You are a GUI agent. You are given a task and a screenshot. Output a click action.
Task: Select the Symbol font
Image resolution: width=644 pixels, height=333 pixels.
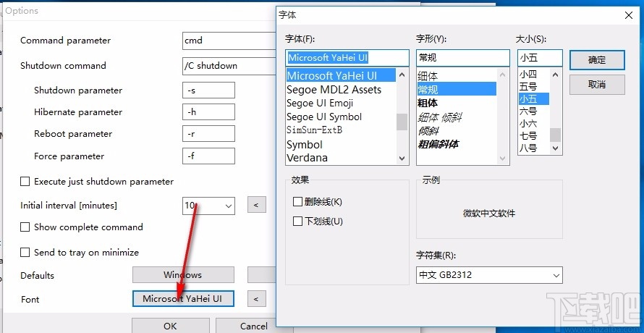341,145
